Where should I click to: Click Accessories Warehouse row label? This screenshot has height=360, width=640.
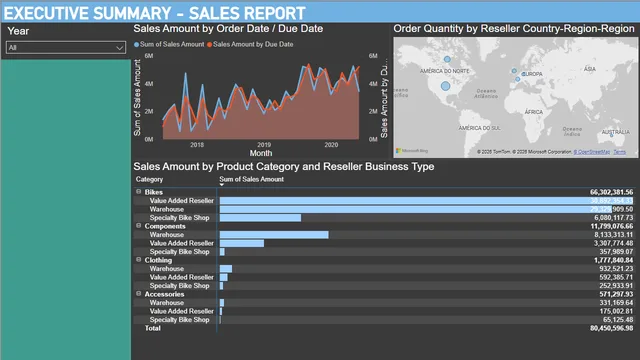(167, 303)
